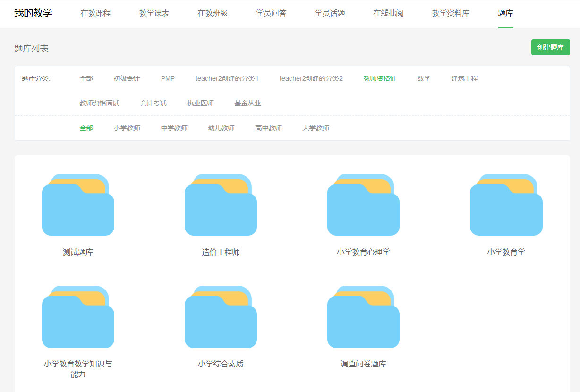This screenshot has width=580, height=392.
Task: Open the 造价工程师 folder icon
Action: click(x=221, y=205)
